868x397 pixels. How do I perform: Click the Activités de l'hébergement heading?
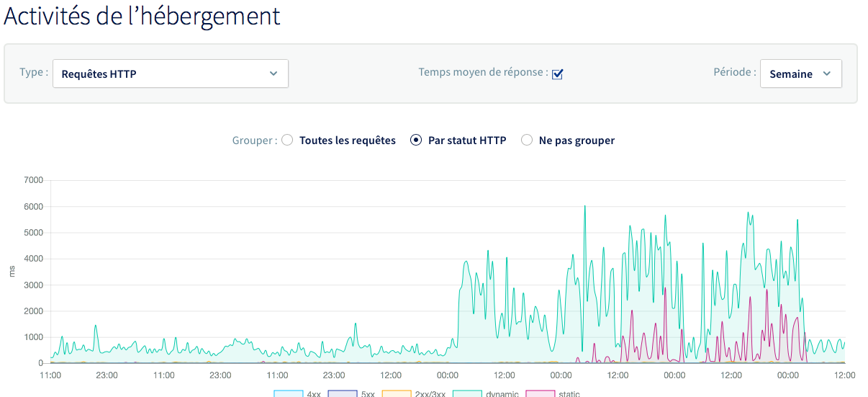(142, 16)
